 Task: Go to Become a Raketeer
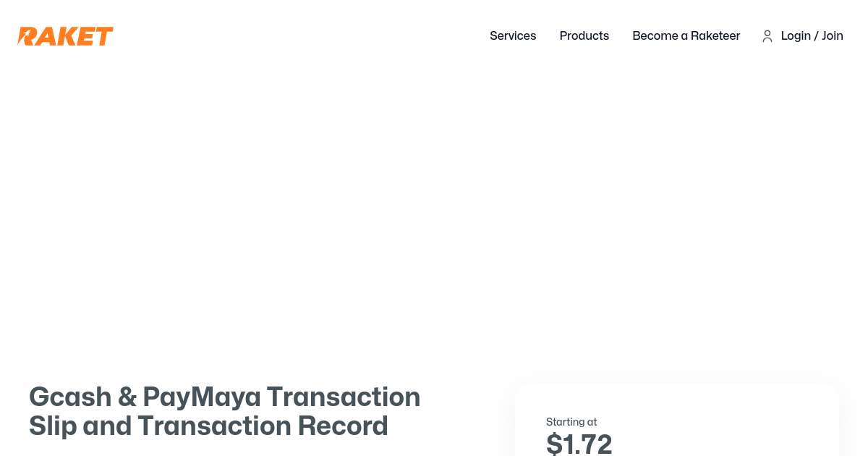686,35
